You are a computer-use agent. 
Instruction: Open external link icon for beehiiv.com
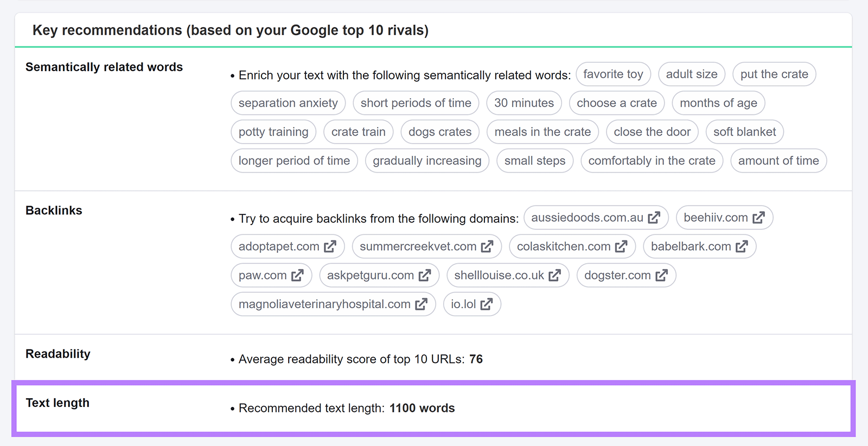(758, 218)
